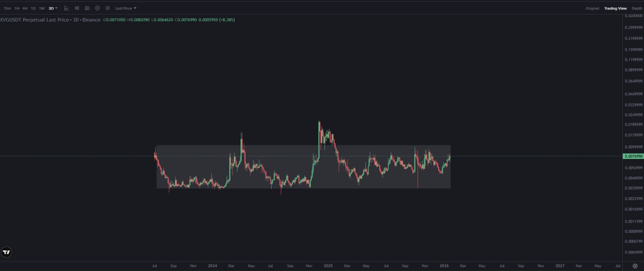Click the current price label 0.0076990
This screenshot has width=644, height=271.
click(x=633, y=156)
